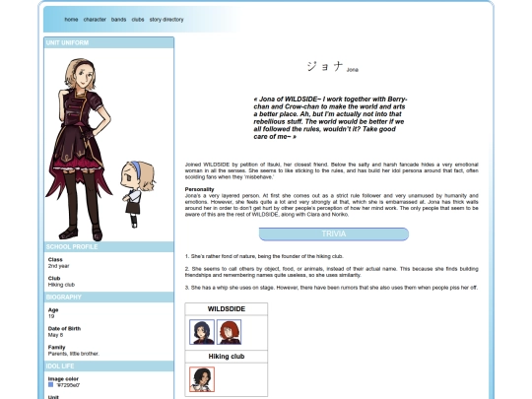532x399 pixels.
Task: Click the IDOL LIFE section header
Action: point(109,366)
